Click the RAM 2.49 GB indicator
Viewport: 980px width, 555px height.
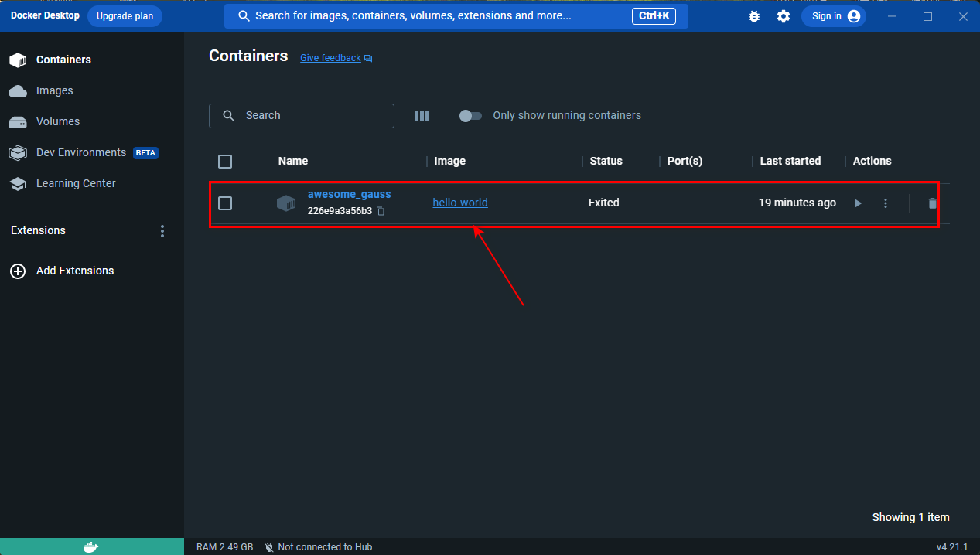tap(224, 547)
